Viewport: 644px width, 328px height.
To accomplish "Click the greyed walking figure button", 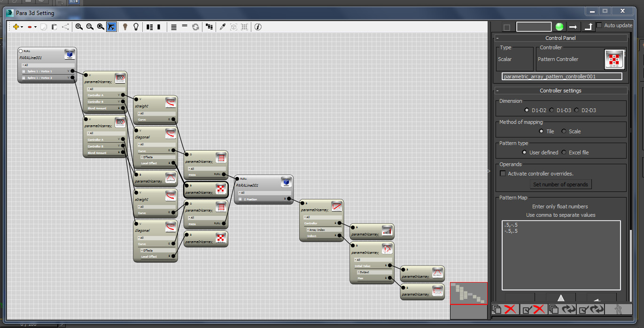I will coord(619,309).
